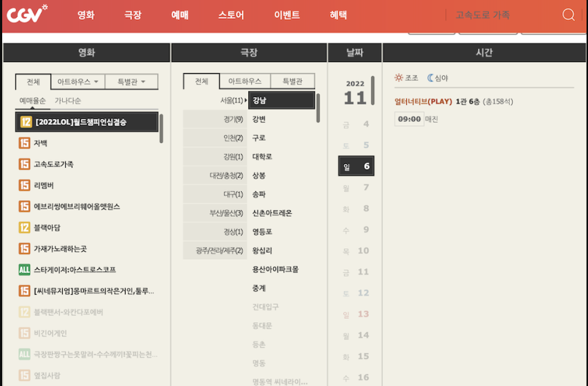The width and height of the screenshot is (588, 386).
Task: Open the 이벤트 menu
Action: pos(287,15)
